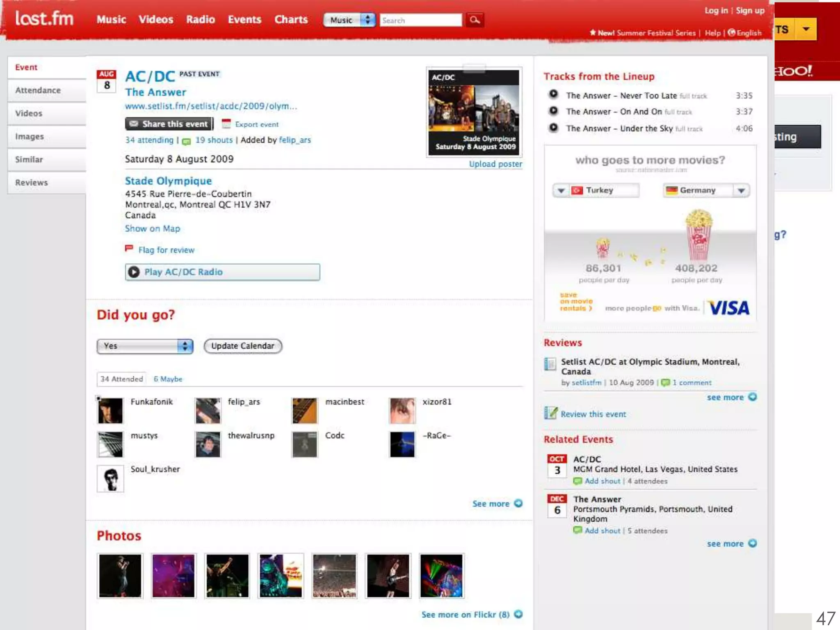Click the last.fm logo
Viewport: 840px width, 630px height.
point(44,19)
